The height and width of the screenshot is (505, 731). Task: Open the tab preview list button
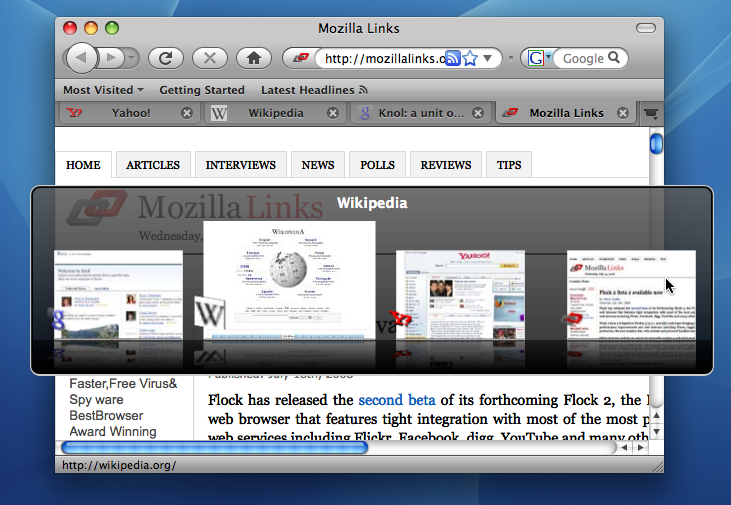coord(651,113)
